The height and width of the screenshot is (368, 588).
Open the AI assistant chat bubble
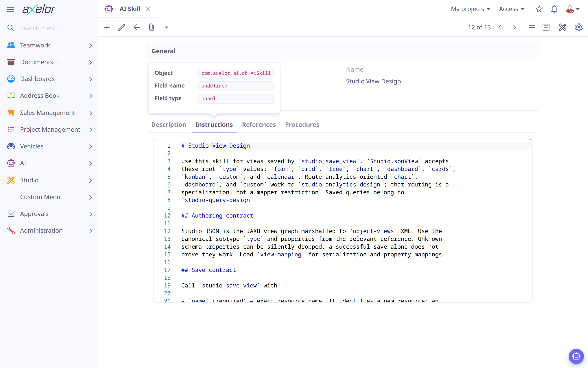click(x=576, y=356)
